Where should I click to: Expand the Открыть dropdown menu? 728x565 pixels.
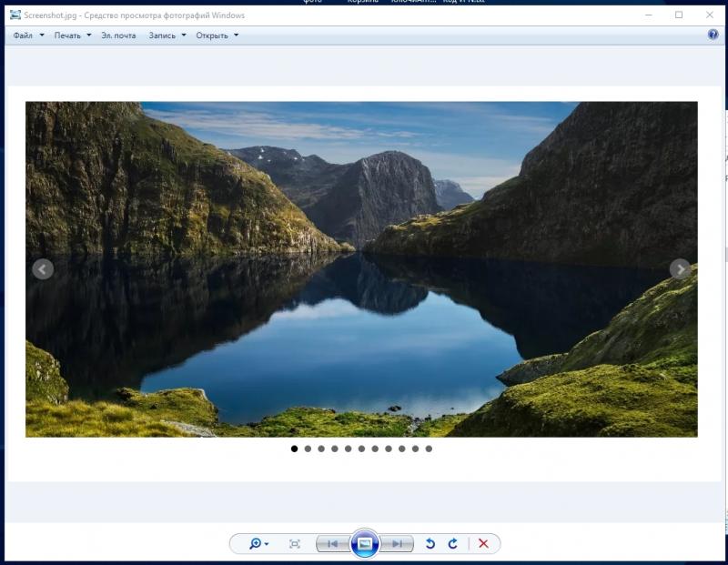pyautogui.click(x=217, y=35)
